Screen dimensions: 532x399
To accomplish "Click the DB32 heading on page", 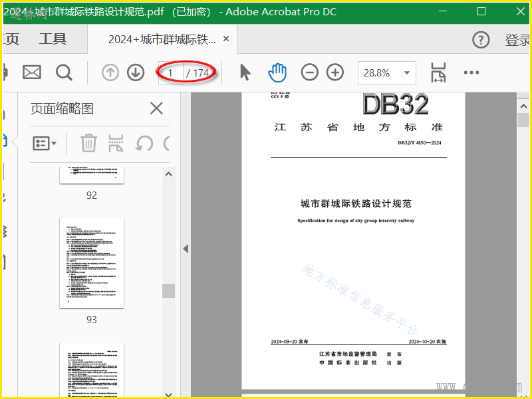I will [x=396, y=104].
